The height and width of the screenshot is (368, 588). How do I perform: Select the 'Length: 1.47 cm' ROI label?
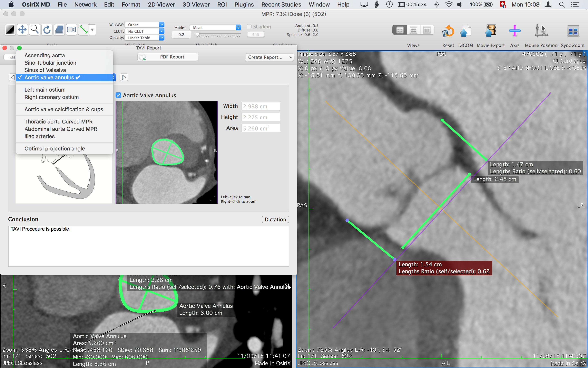[535, 168]
